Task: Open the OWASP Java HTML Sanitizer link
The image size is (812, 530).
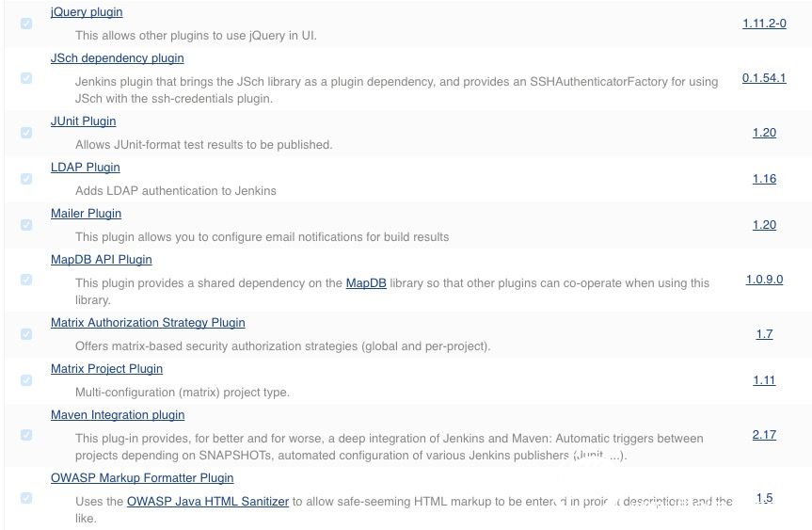Action: click(x=207, y=502)
